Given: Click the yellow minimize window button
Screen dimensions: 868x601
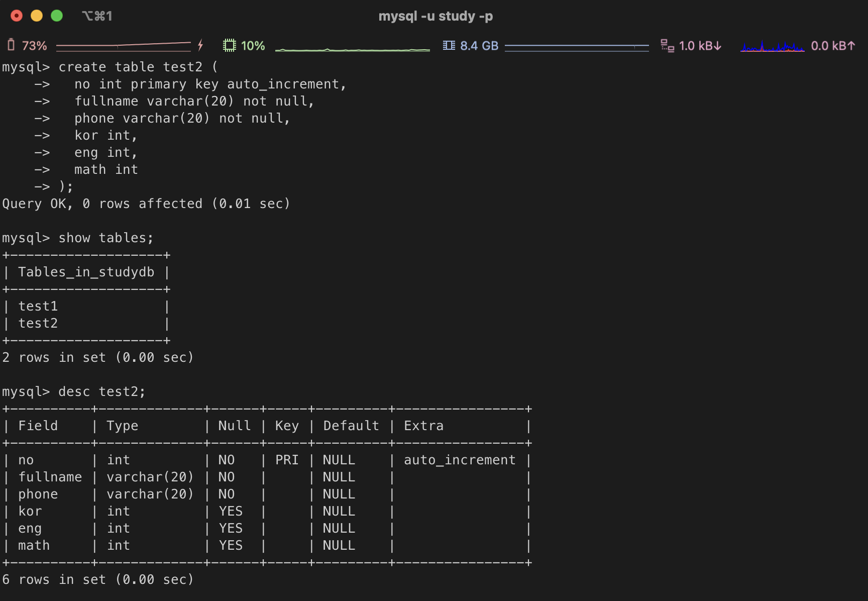Looking at the screenshot, I should pyautogui.click(x=37, y=16).
